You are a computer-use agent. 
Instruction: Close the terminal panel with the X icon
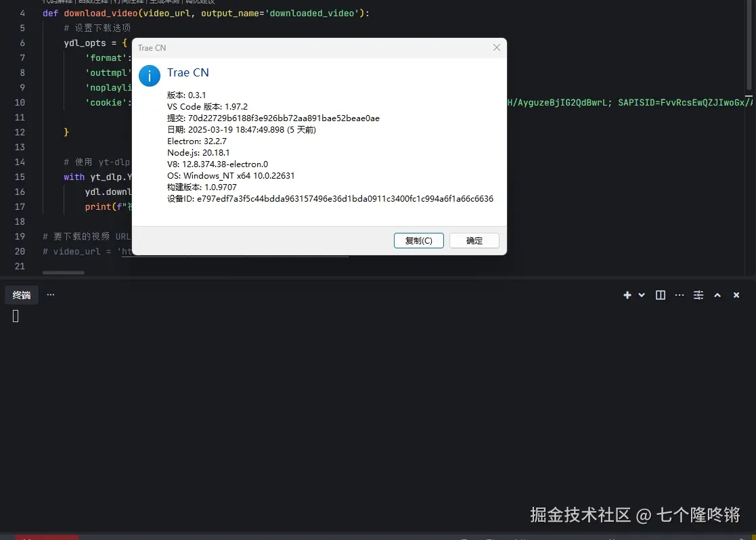[736, 294]
